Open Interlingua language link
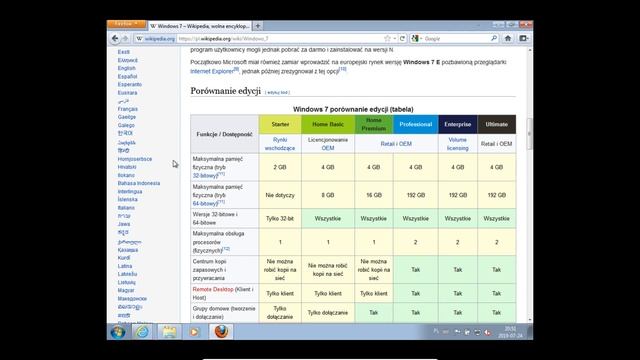Viewport: 640px width, 360px height. coord(130,191)
